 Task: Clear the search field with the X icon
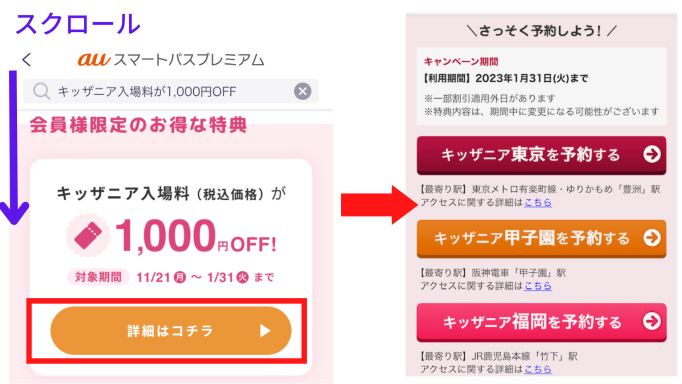click(302, 91)
